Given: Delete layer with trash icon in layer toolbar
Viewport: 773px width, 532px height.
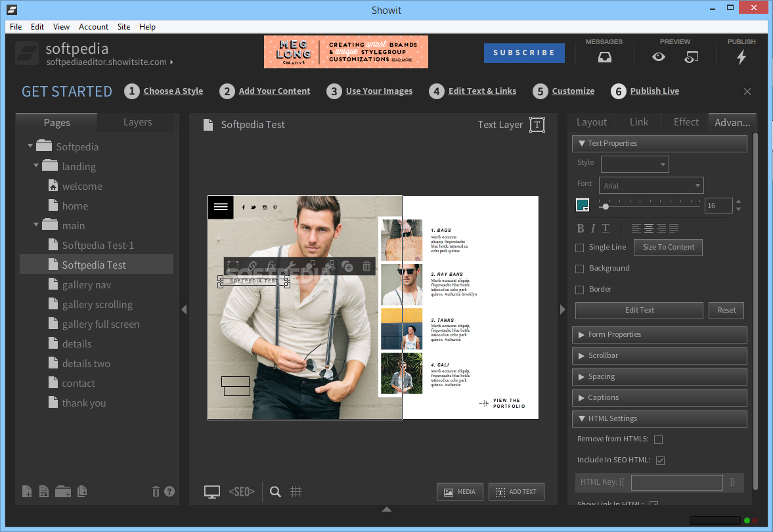Looking at the screenshot, I should click(366, 266).
